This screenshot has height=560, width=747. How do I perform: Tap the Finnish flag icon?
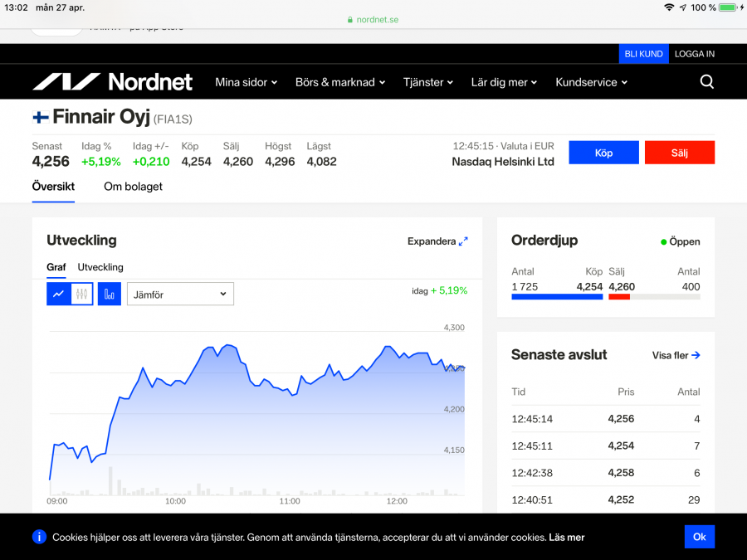[41, 117]
